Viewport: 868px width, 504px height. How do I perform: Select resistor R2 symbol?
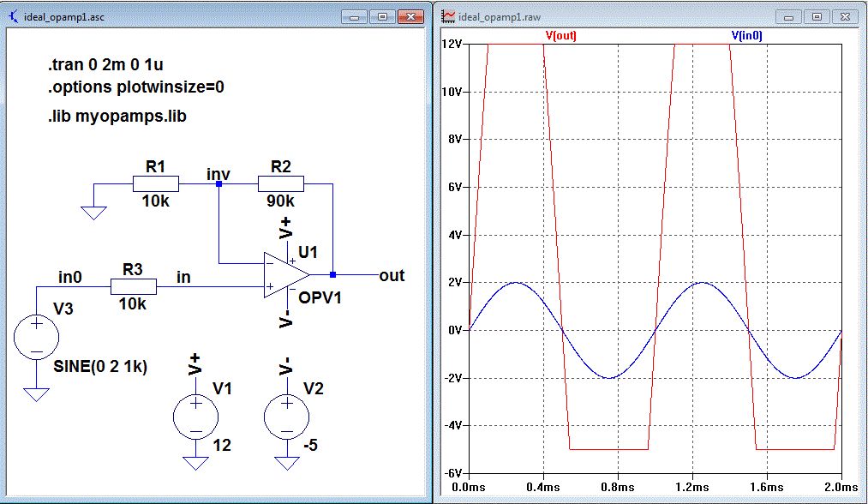[281, 183]
